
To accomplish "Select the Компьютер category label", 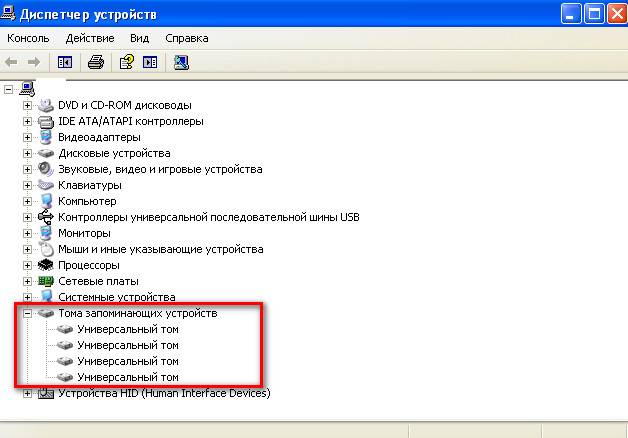I will click(87, 201).
